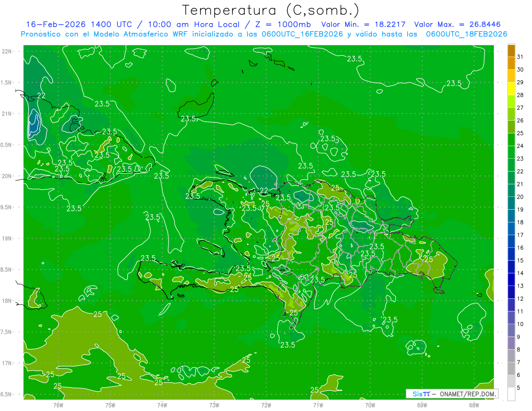Pick the white legend swatch below 5

click(511, 394)
